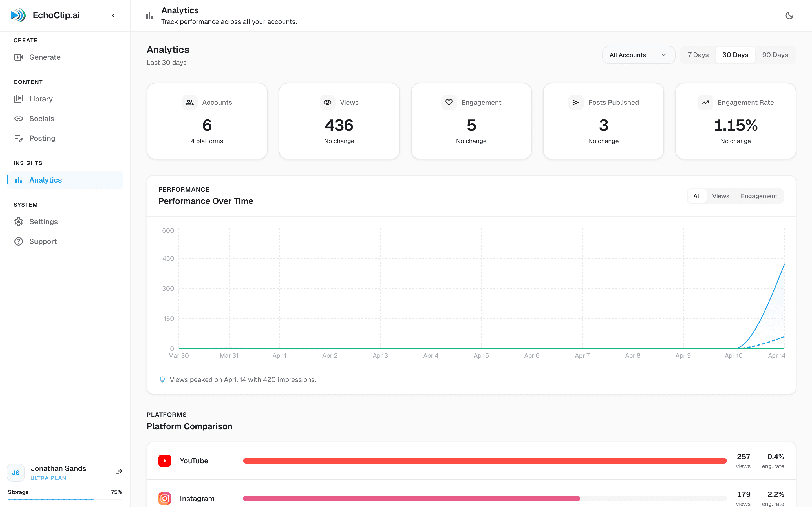Open the Library from the sidebar icon
Screen dimensions: 812x507
pos(18,99)
